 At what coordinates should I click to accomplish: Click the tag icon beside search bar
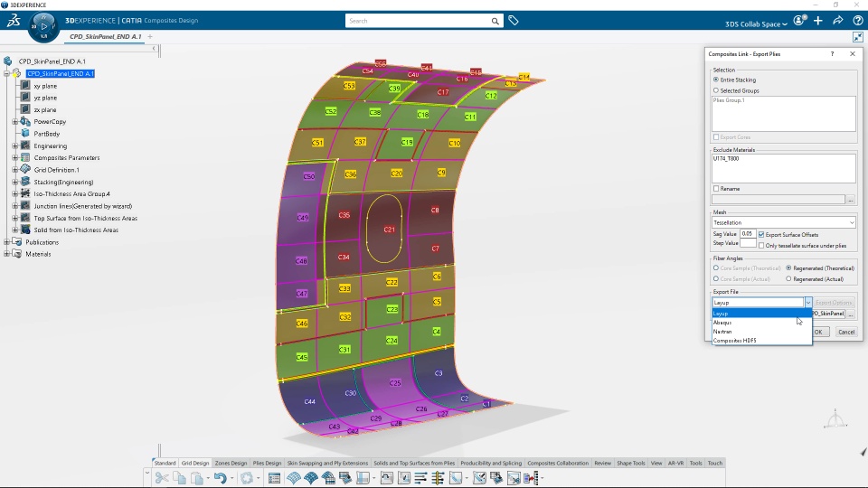point(514,21)
